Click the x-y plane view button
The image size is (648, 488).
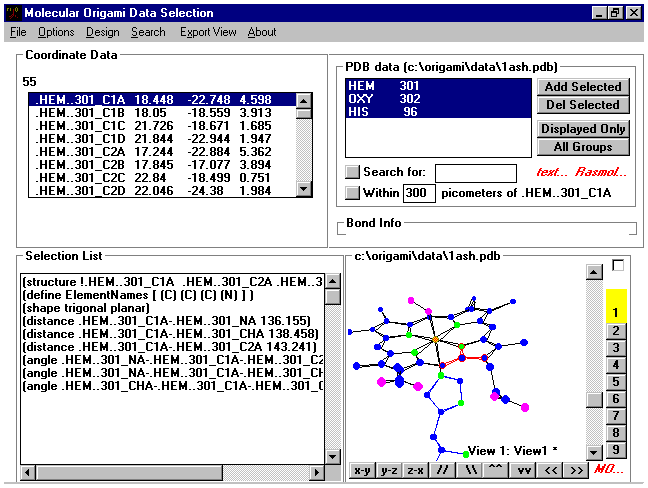pyautogui.click(x=362, y=469)
